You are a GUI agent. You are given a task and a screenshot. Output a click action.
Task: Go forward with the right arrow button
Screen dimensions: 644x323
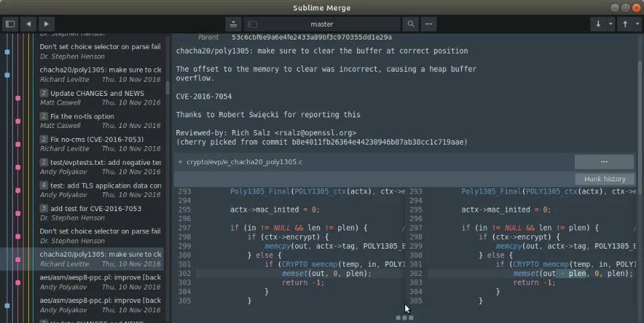pyautogui.click(x=46, y=24)
